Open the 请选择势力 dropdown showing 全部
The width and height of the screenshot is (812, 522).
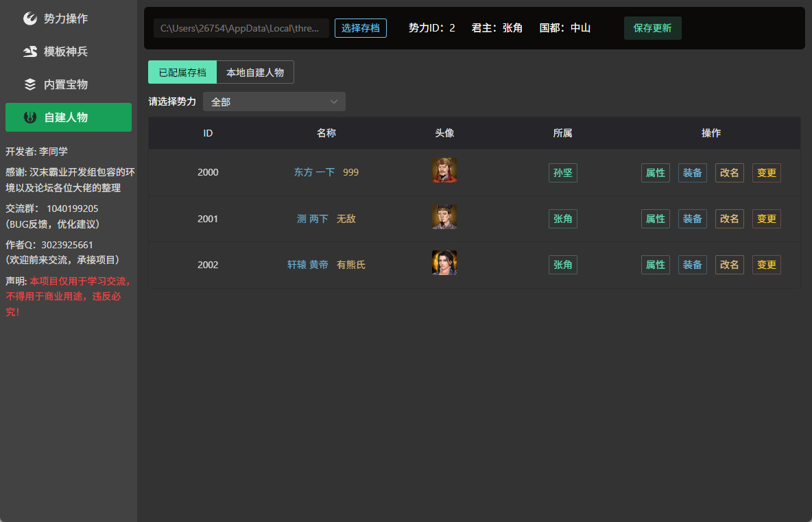[274, 102]
